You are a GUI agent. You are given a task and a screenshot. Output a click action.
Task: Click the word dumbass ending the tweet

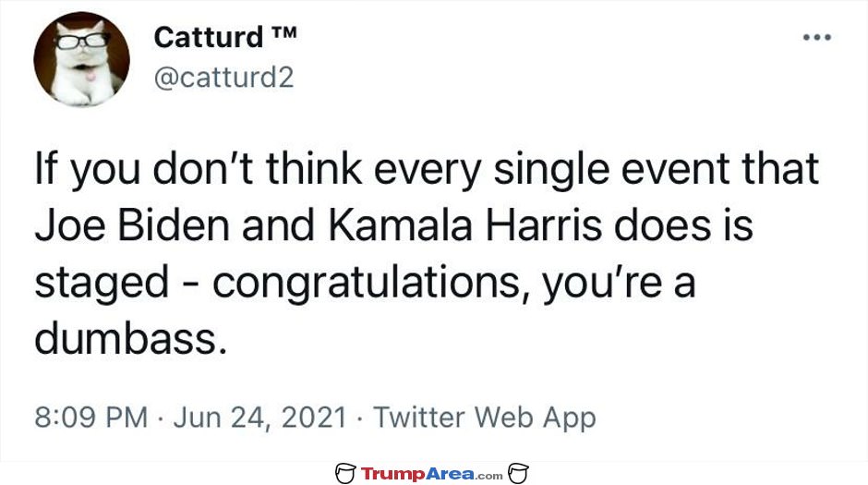pos(129,339)
